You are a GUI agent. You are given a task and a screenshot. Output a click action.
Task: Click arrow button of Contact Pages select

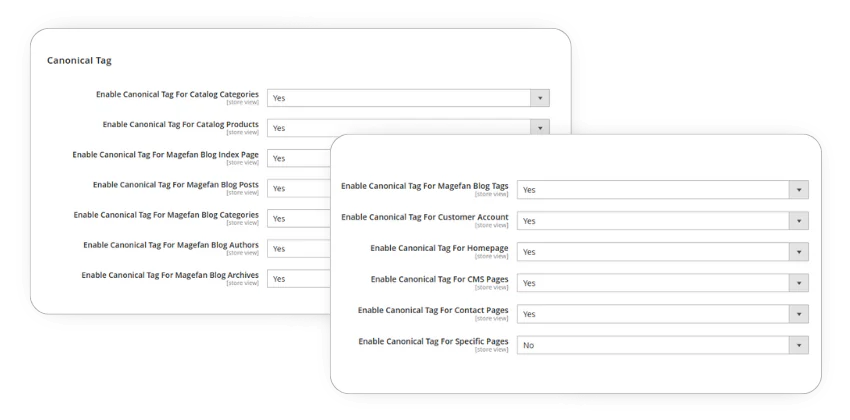[x=799, y=314]
